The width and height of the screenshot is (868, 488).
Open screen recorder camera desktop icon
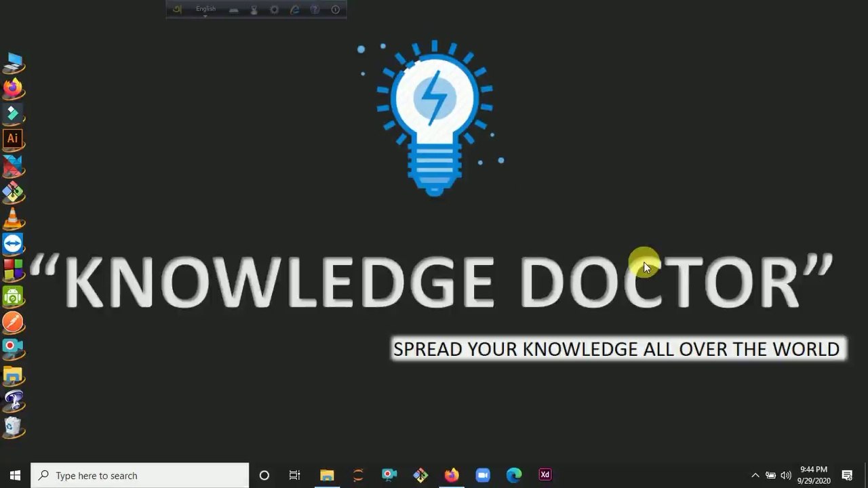point(13,348)
